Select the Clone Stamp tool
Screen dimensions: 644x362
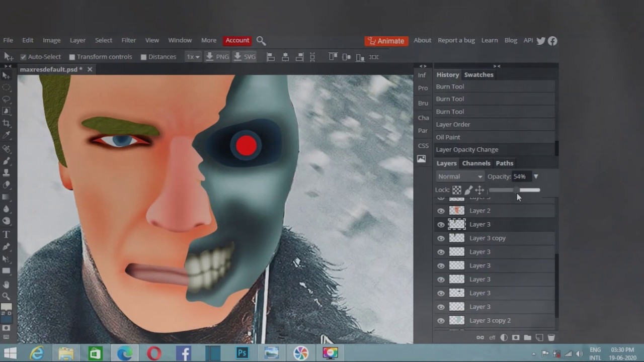(x=7, y=172)
